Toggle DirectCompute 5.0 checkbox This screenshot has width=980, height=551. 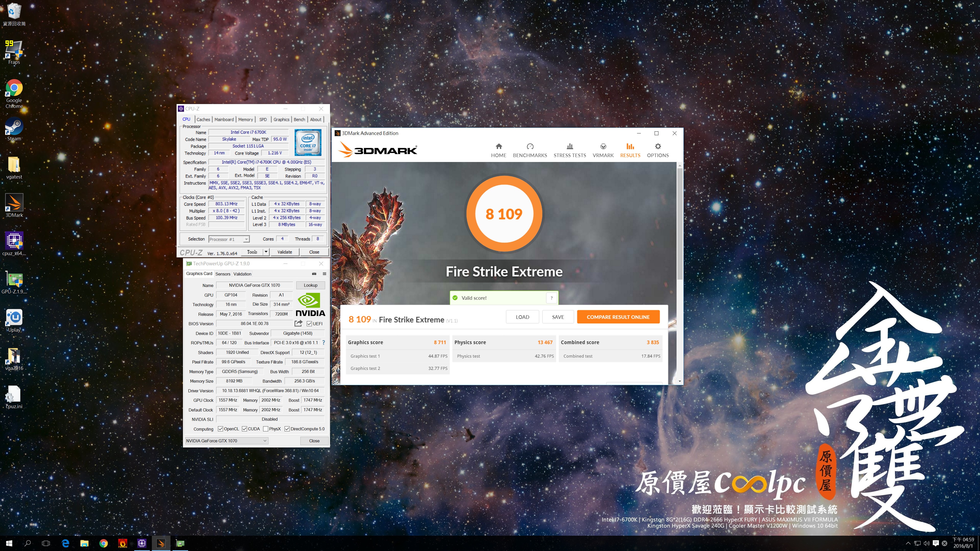287,429
